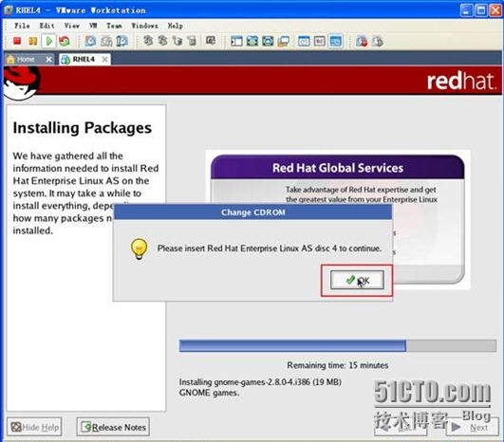Image resolution: width=504 pixels, height=442 pixels.
Task: Switch to the Home tab
Action: click(26, 60)
